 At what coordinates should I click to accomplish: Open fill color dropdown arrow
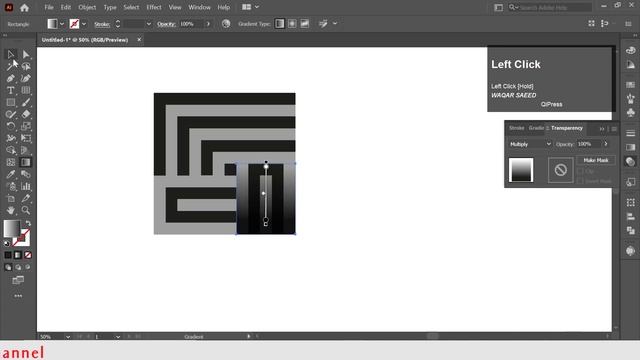coord(62,24)
